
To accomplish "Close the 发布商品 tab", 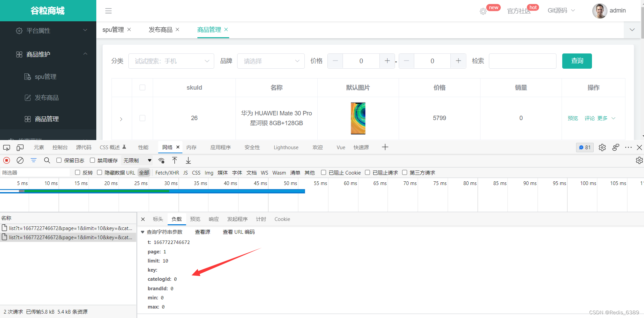I will coord(177,29).
